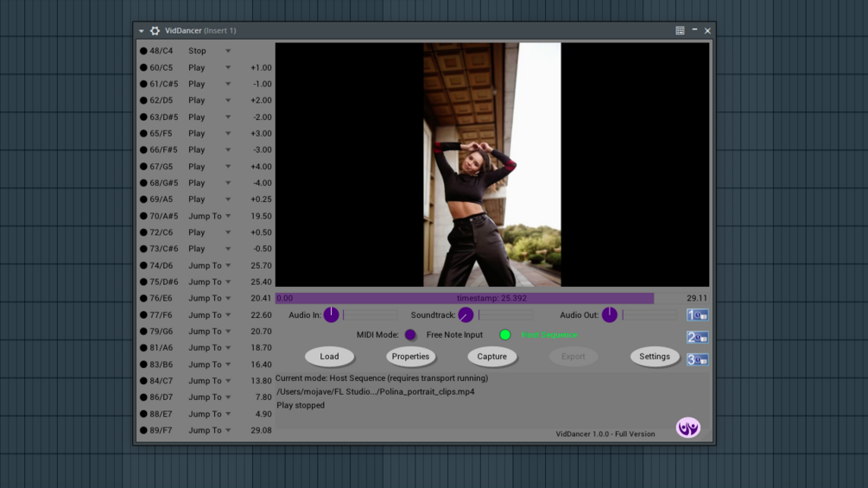Toggle the 76/E6 note indicator dot
868x488 pixels.
[143, 298]
